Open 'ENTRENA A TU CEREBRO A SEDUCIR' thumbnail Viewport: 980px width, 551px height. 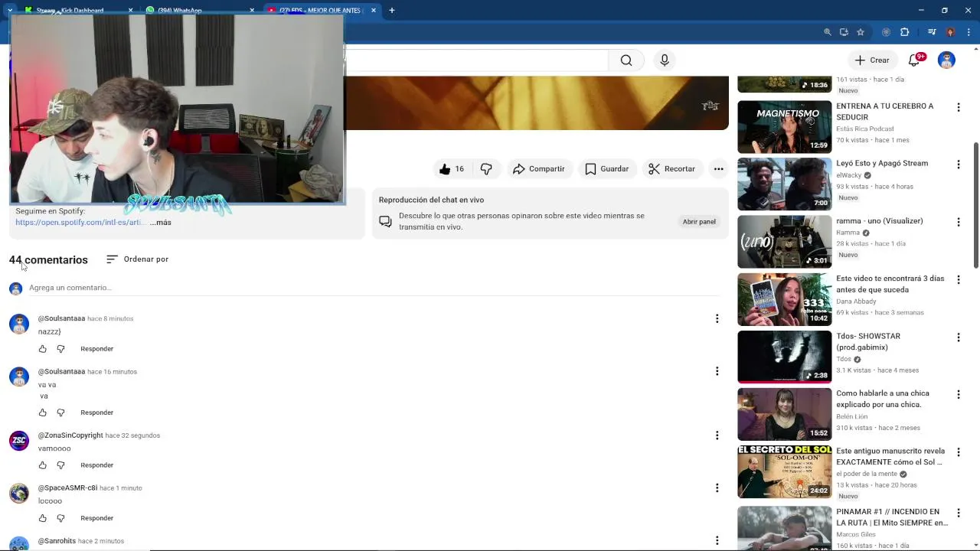784,127
